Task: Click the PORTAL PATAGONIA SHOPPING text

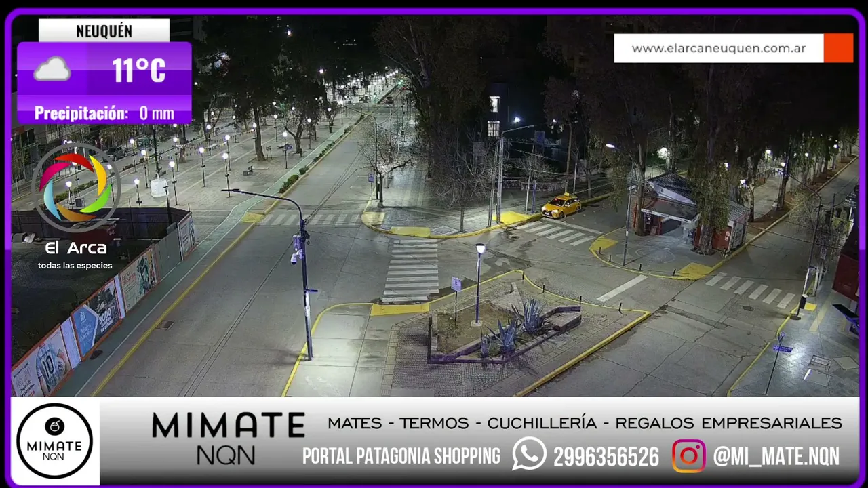Action: tap(401, 456)
